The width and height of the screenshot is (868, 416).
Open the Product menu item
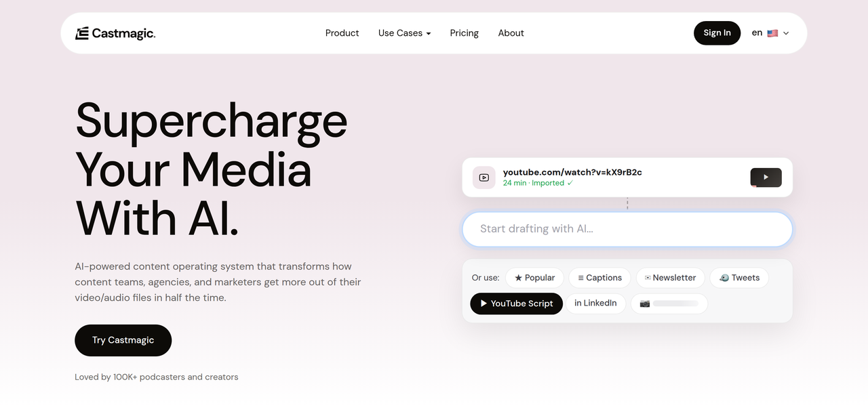(x=342, y=33)
